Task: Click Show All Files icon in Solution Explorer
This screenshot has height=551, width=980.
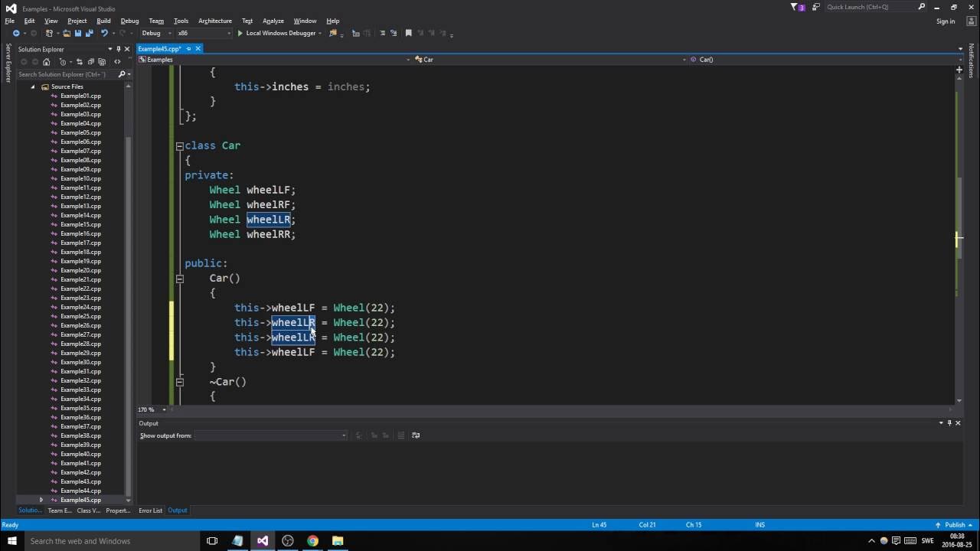Action: 100,61
